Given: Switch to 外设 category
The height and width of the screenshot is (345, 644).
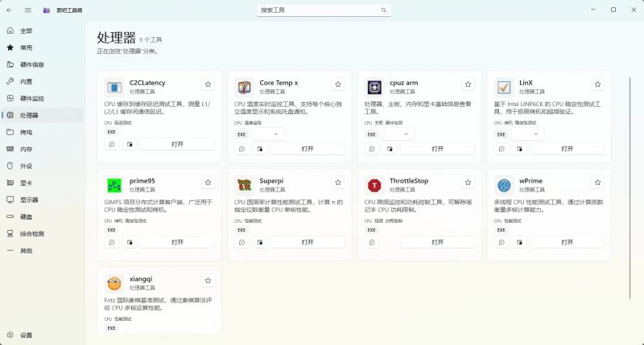Looking at the screenshot, I should 43,166.
